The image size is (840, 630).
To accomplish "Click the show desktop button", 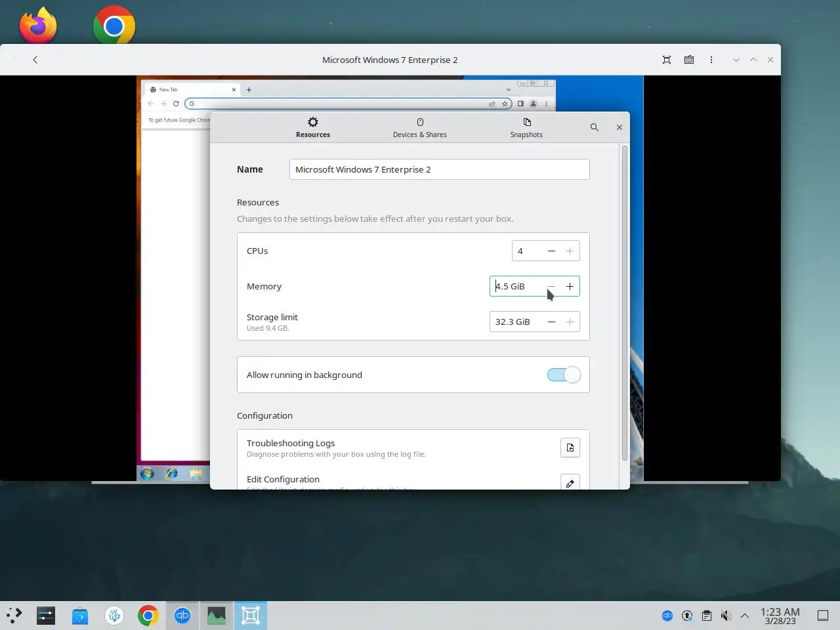I will pyautogui.click(x=823, y=616).
